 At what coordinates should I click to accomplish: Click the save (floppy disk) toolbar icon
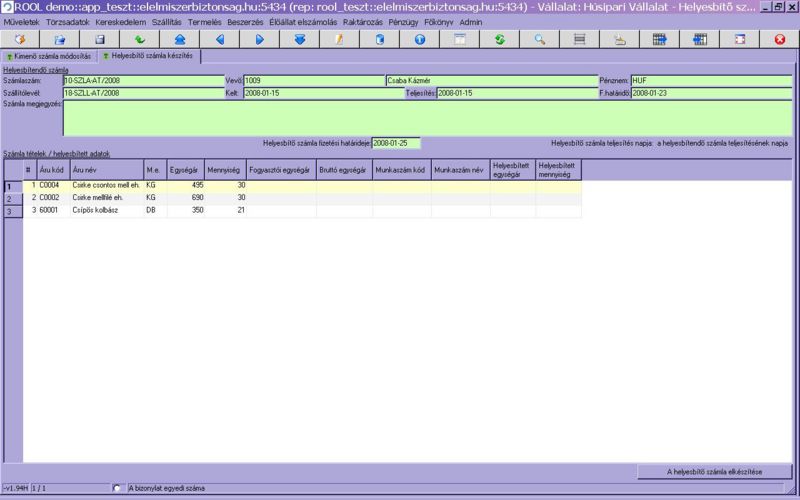click(x=100, y=39)
